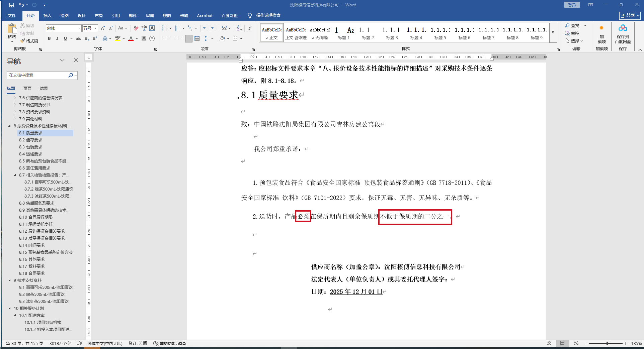Click 保存到百度网盘 cloud icon
The height and width of the screenshot is (349, 644).
tap(623, 34)
